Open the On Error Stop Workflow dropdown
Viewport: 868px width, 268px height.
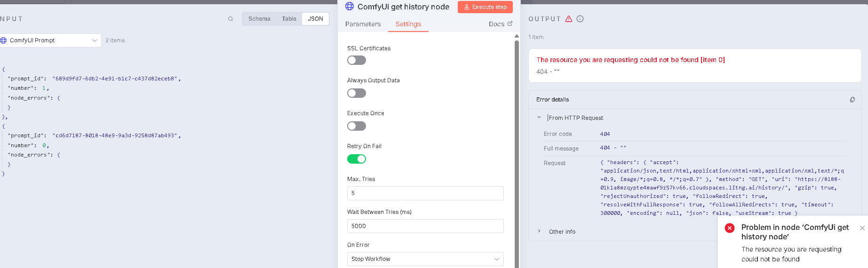[x=425, y=259]
